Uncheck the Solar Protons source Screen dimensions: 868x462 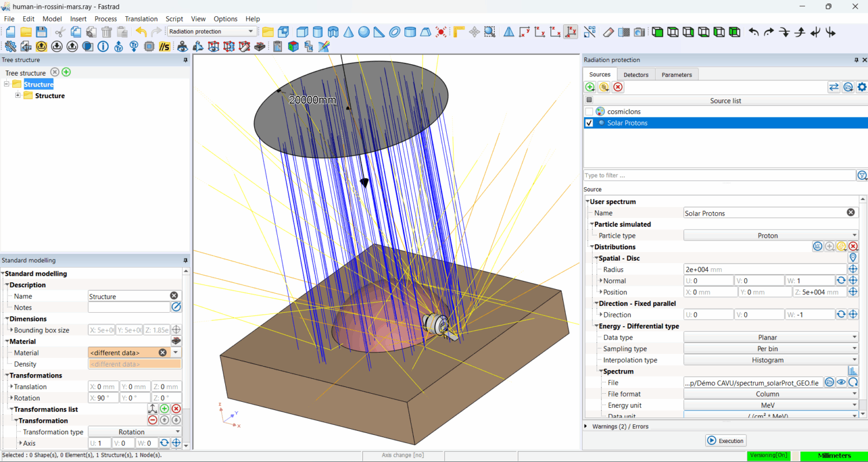pos(589,123)
